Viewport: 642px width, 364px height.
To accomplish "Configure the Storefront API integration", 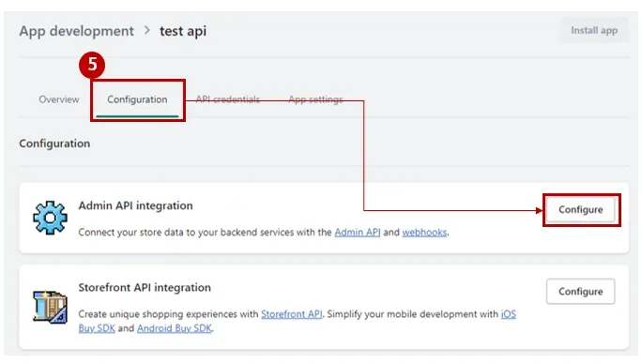I will (x=581, y=292).
